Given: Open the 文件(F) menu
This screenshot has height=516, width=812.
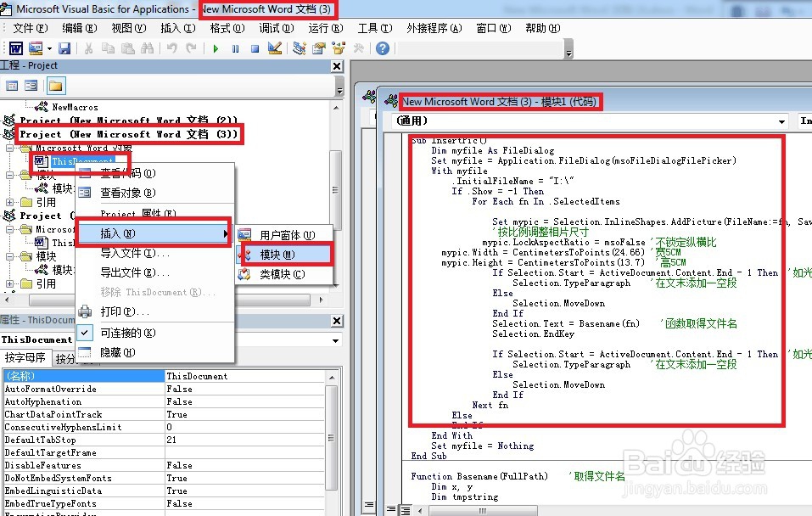Looking at the screenshot, I should point(30,28).
